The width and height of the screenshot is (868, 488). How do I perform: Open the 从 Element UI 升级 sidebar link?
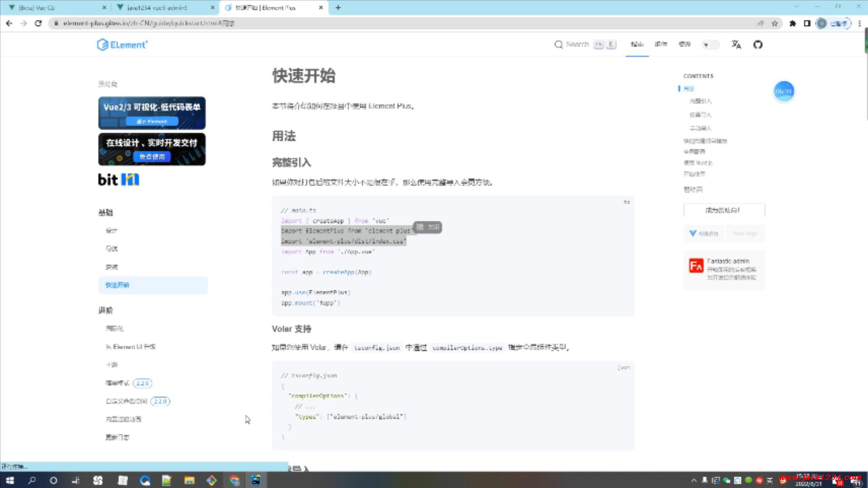[x=130, y=347]
